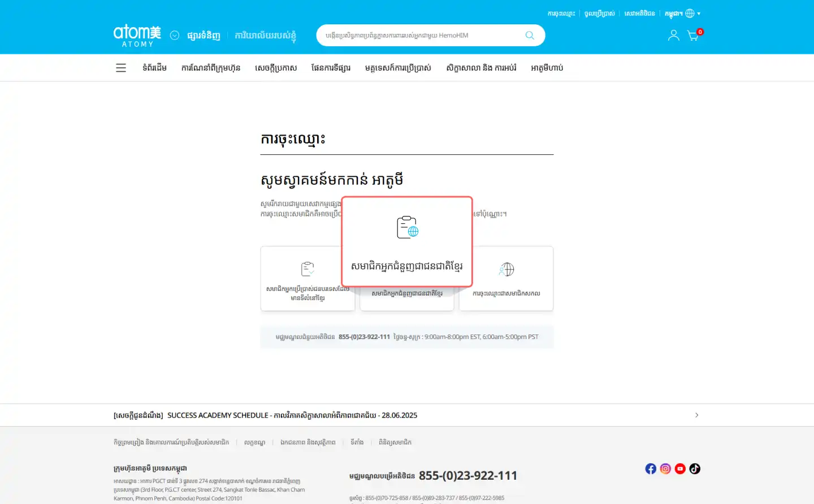
Task: Expand the announcement bar right arrow
Action: click(696, 415)
